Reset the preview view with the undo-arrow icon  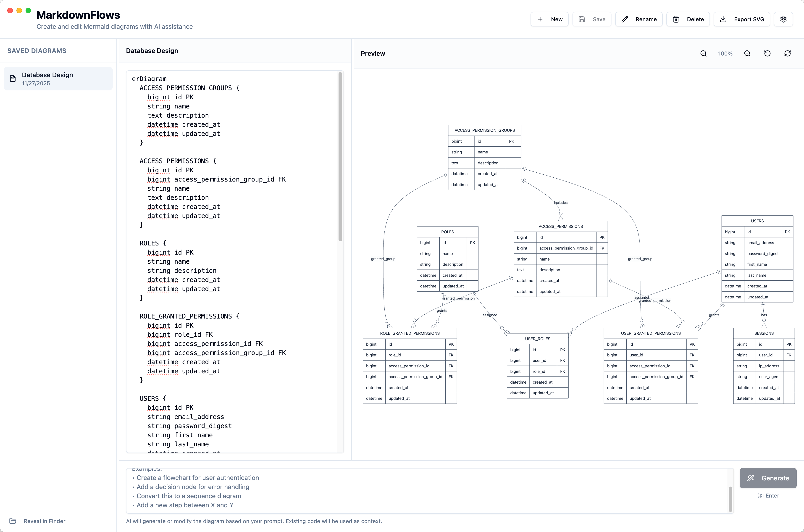coord(767,53)
